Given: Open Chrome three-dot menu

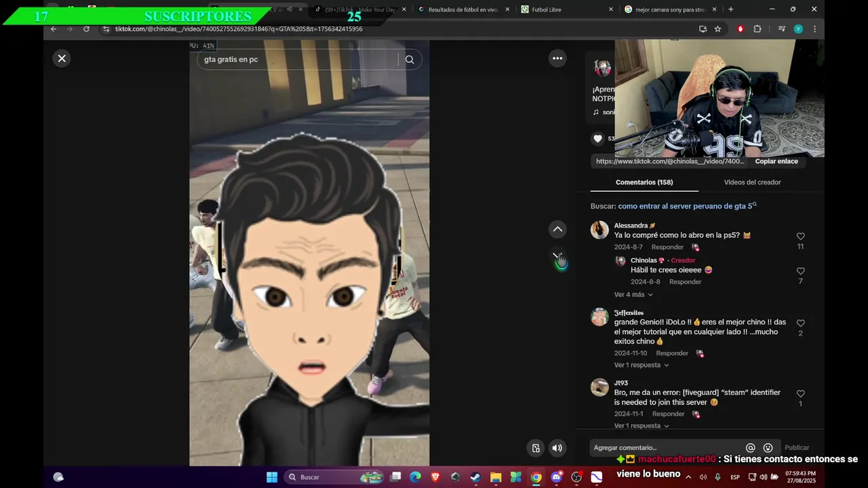Looking at the screenshot, I should 814,29.
